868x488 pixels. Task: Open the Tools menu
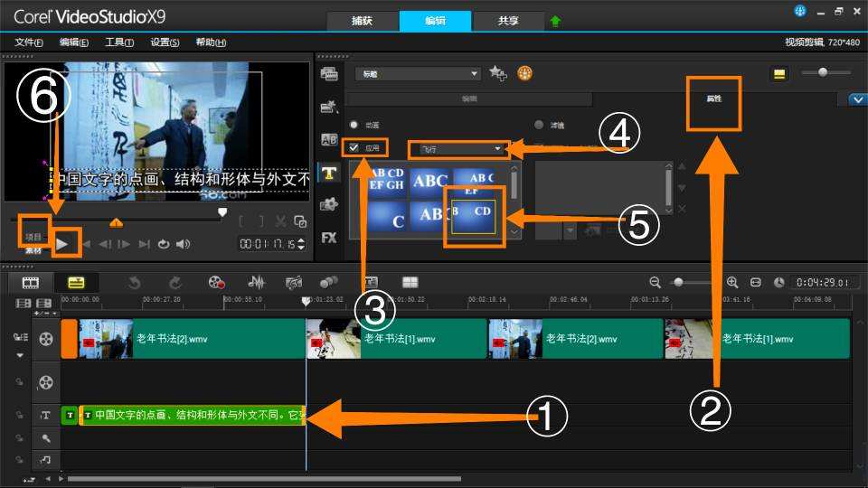pos(119,42)
